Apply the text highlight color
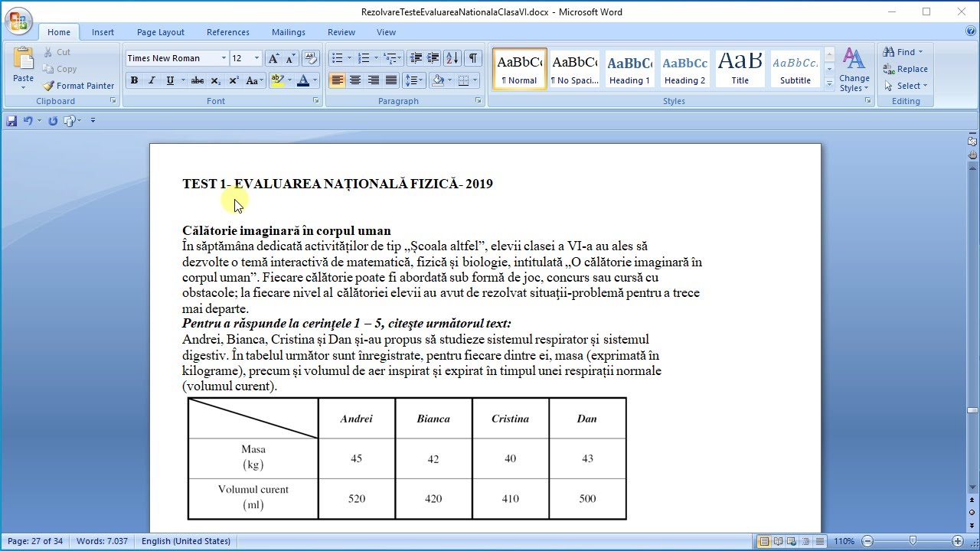The width and height of the screenshot is (980, 551). [x=277, y=80]
